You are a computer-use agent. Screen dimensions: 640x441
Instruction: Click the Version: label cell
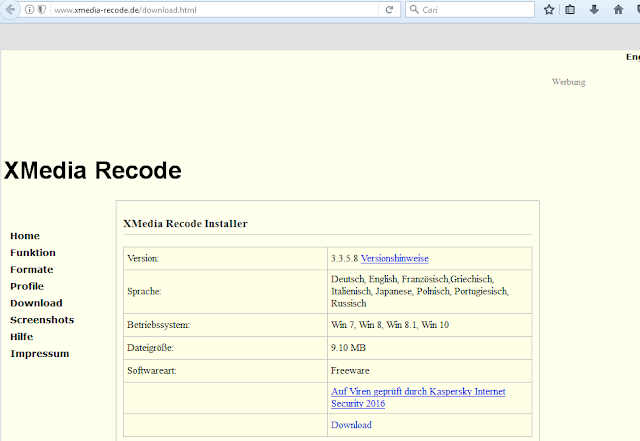tap(225, 258)
